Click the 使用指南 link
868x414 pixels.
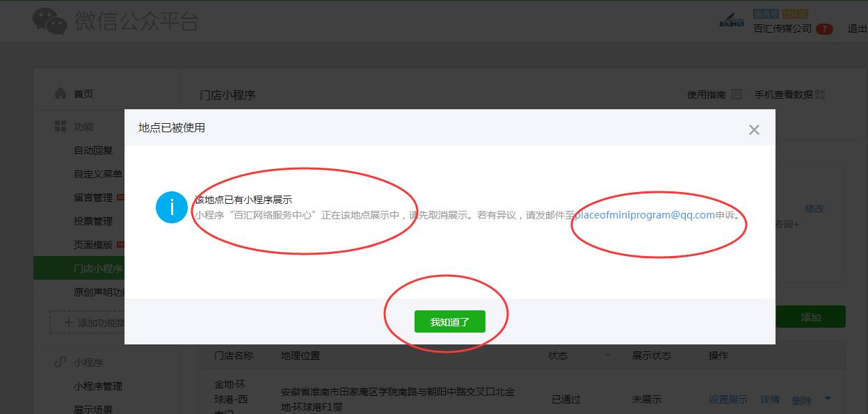(707, 95)
